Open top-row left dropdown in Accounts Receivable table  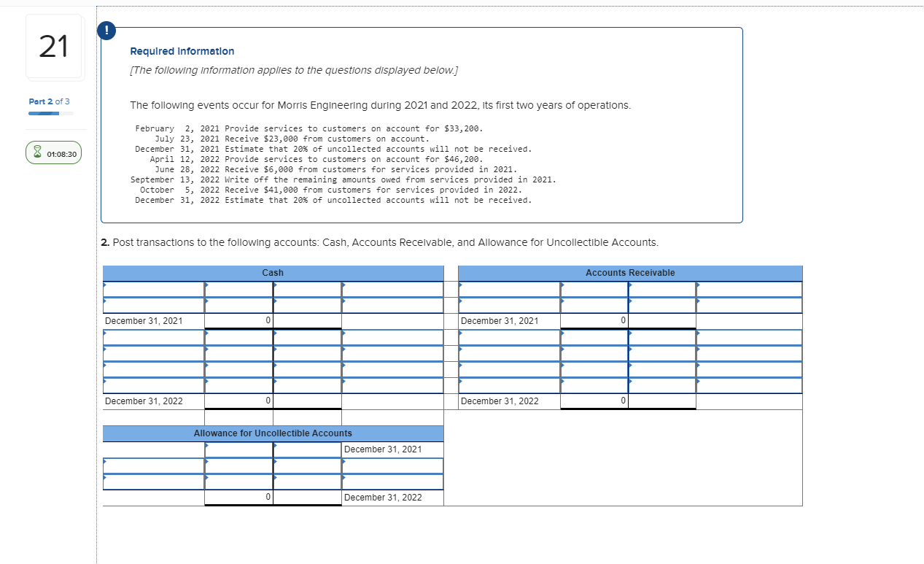click(x=509, y=289)
